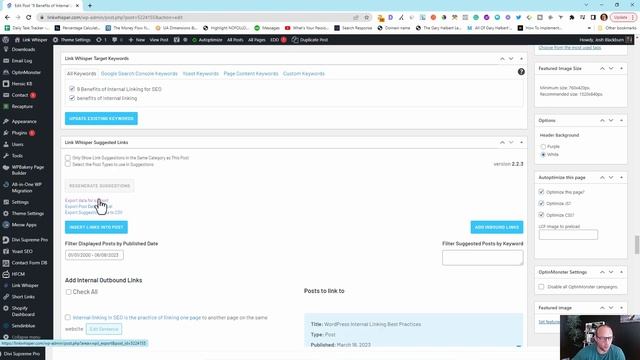Open All-in-One WP Migration in sidebar
The image size is (640, 360).
(x=27, y=187)
